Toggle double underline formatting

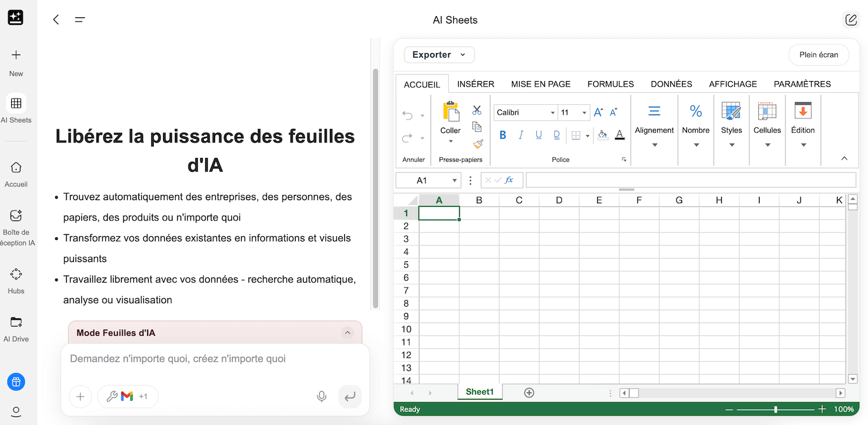coord(557,135)
